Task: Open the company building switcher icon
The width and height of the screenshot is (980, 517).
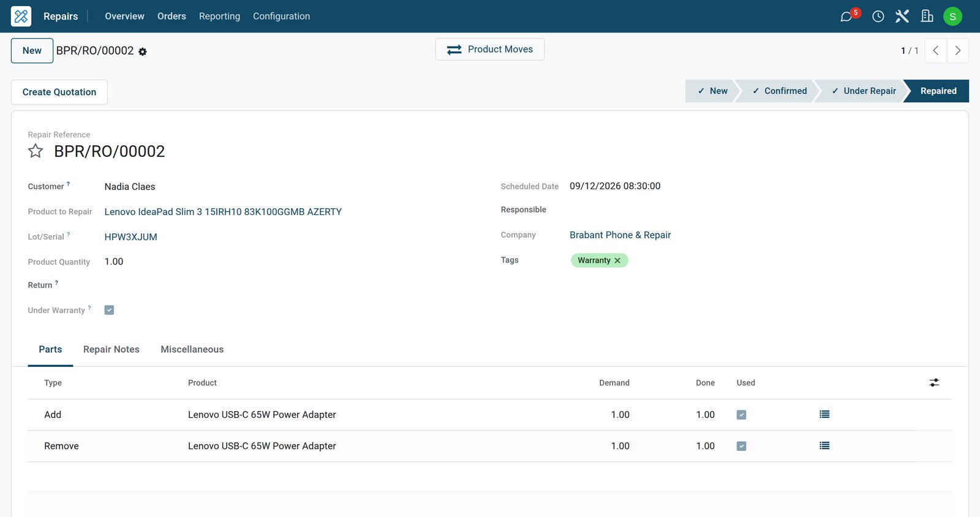Action: 927,17
